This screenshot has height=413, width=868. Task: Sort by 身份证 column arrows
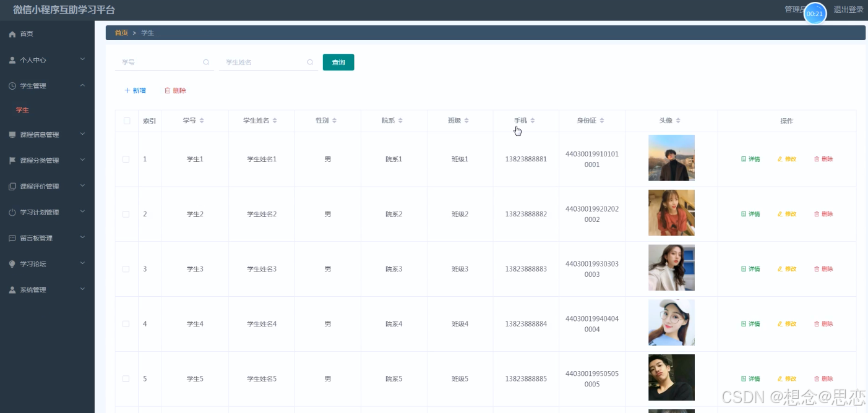(602, 121)
